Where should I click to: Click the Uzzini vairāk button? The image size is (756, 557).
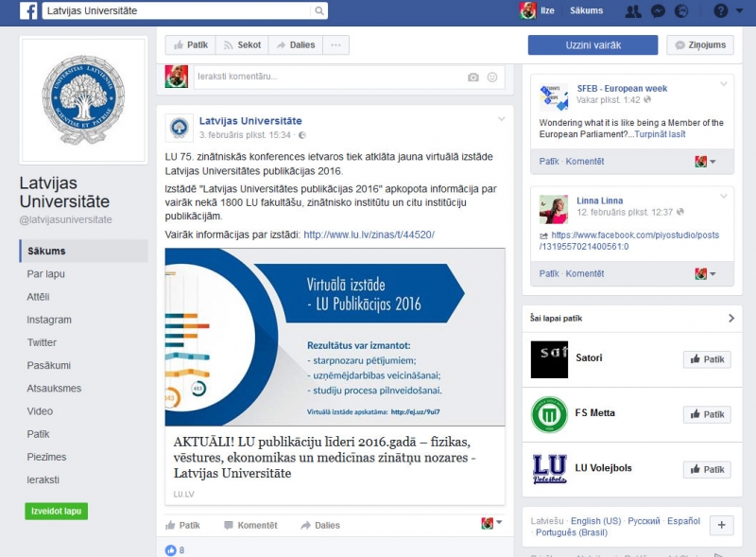pos(593,44)
